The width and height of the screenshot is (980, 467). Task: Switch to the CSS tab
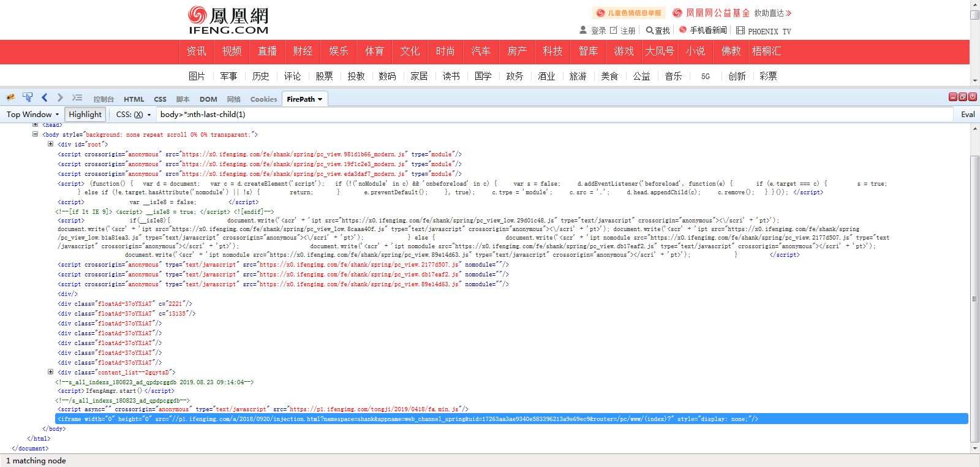pos(160,99)
